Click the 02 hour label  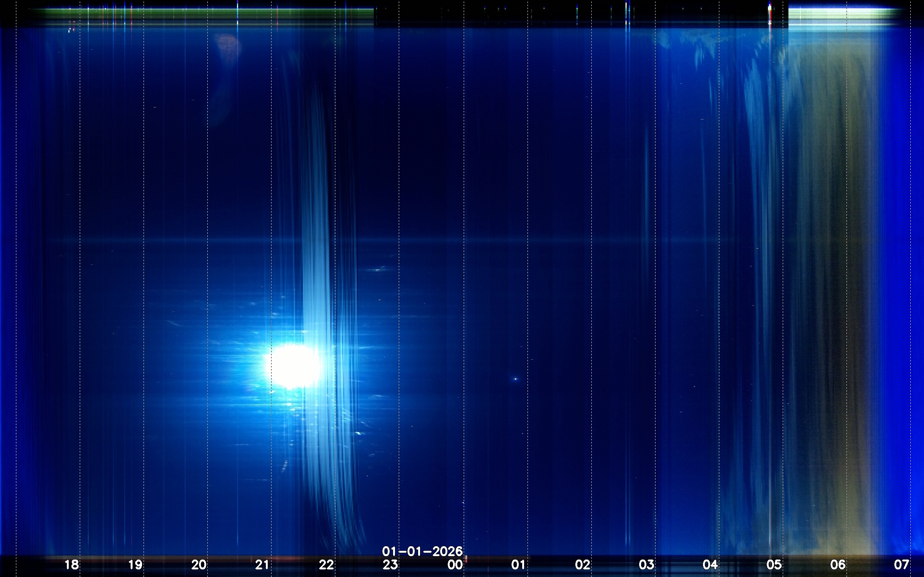point(583,564)
